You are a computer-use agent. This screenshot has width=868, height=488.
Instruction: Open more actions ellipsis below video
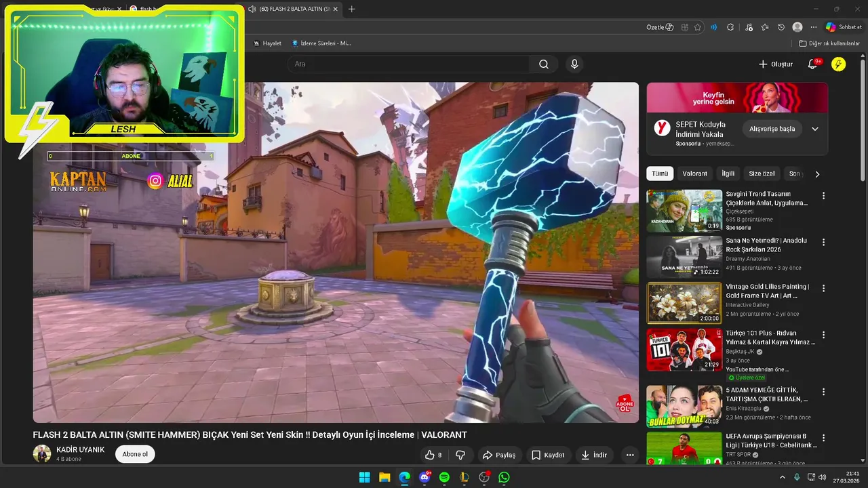click(630, 455)
